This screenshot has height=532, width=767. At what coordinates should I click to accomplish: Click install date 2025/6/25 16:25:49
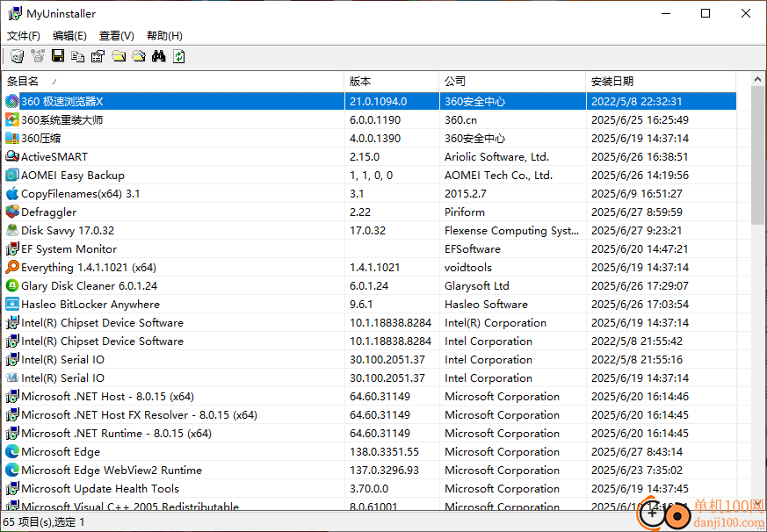coord(640,119)
